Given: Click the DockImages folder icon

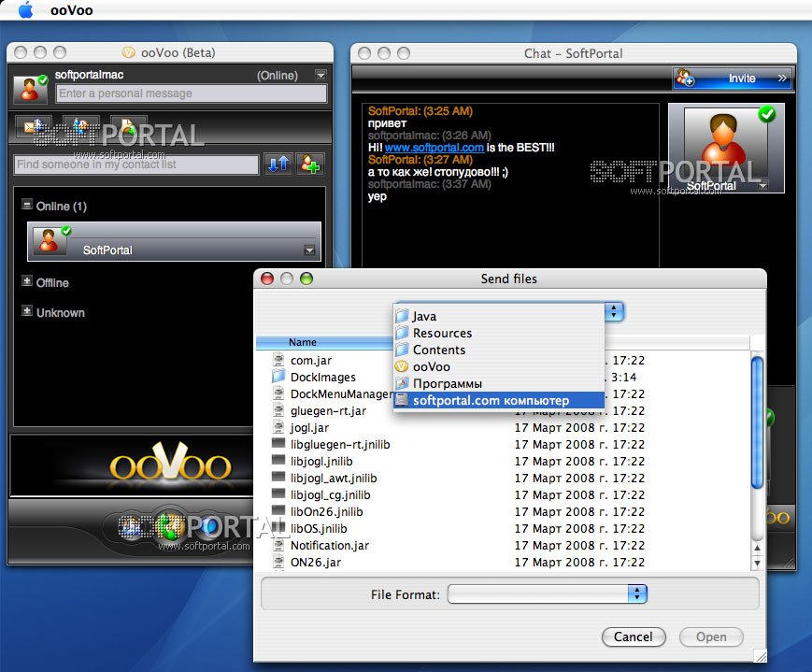Looking at the screenshot, I should (278, 376).
